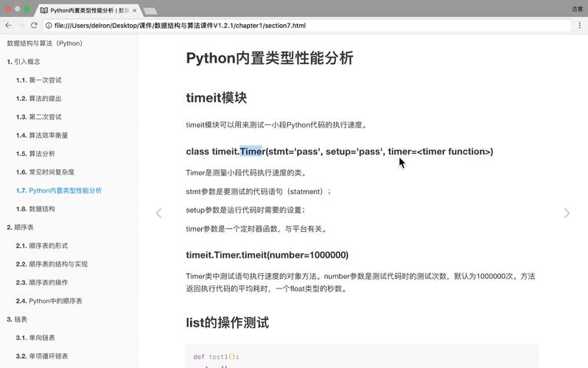The width and height of the screenshot is (588, 368).
Task: Open section 2.1. 顺序表的形式
Action: coord(42,246)
